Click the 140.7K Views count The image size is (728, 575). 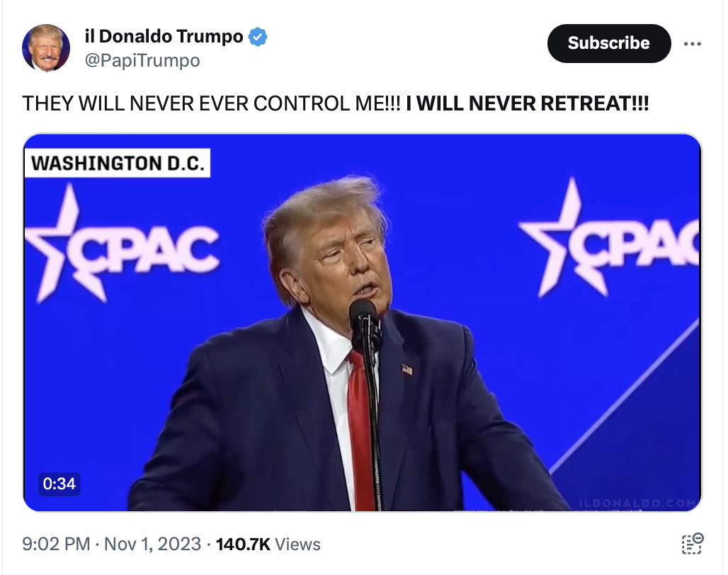[268, 545]
